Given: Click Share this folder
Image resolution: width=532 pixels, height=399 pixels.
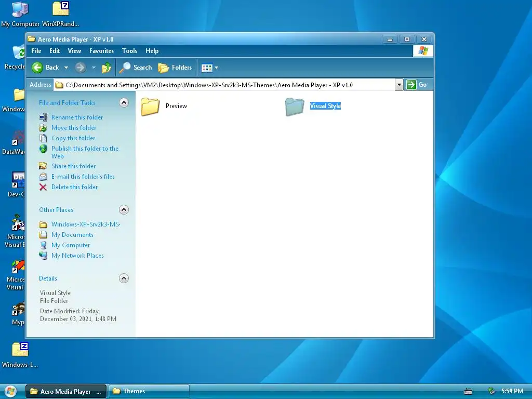Looking at the screenshot, I should point(74,166).
